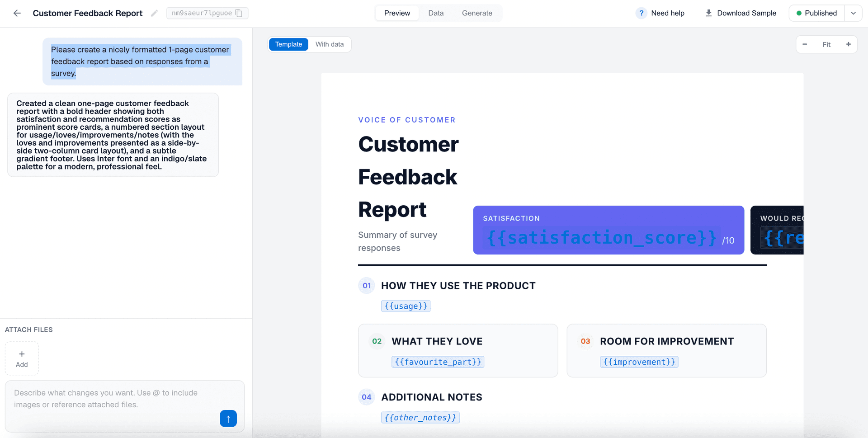Click the 04 section number badge
This screenshot has height=438, width=868.
pos(367,397)
